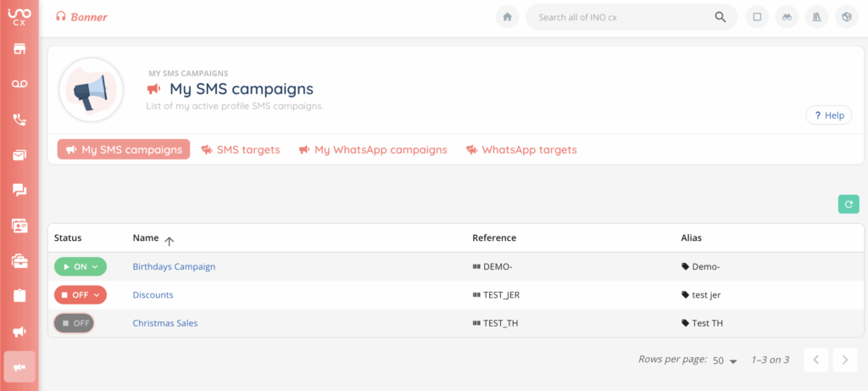Open the voicemail icon in sidebar
The width and height of the screenshot is (868, 391).
[19, 83]
